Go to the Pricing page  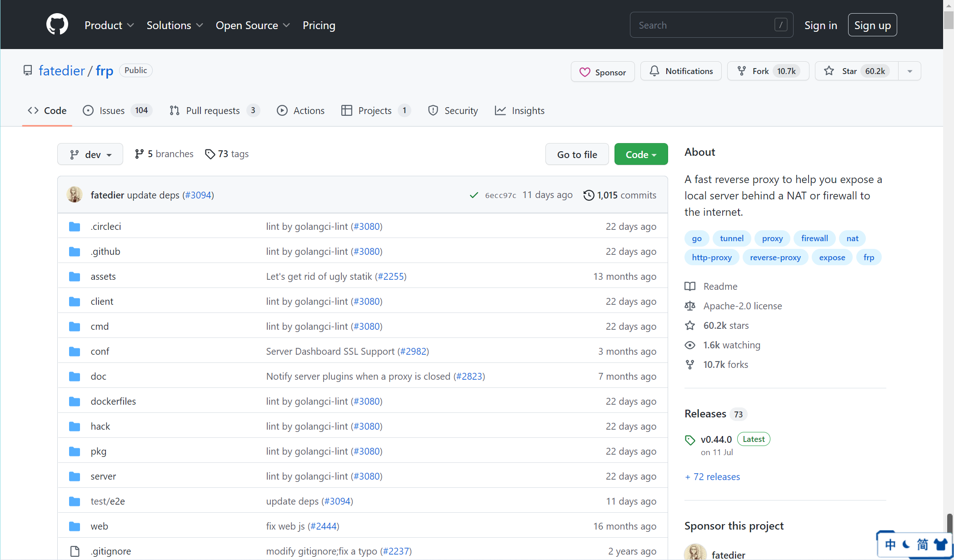coord(319,25)
